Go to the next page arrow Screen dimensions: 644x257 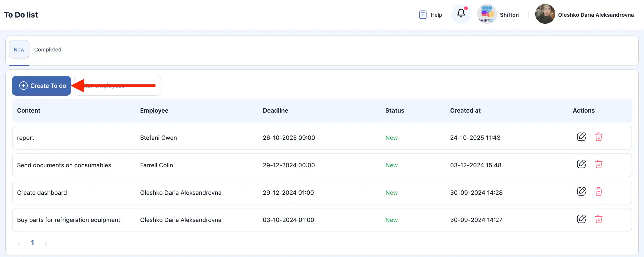(x=46, y=243)
